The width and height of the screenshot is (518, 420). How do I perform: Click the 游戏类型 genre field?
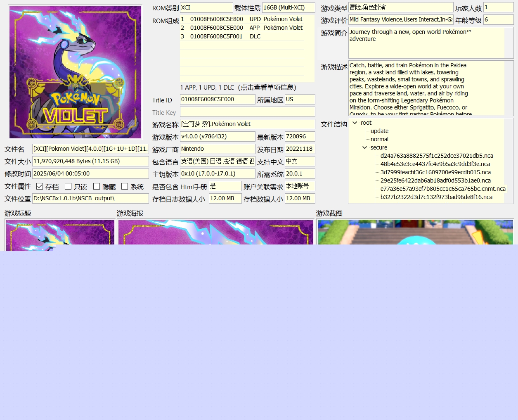point(401,7)
